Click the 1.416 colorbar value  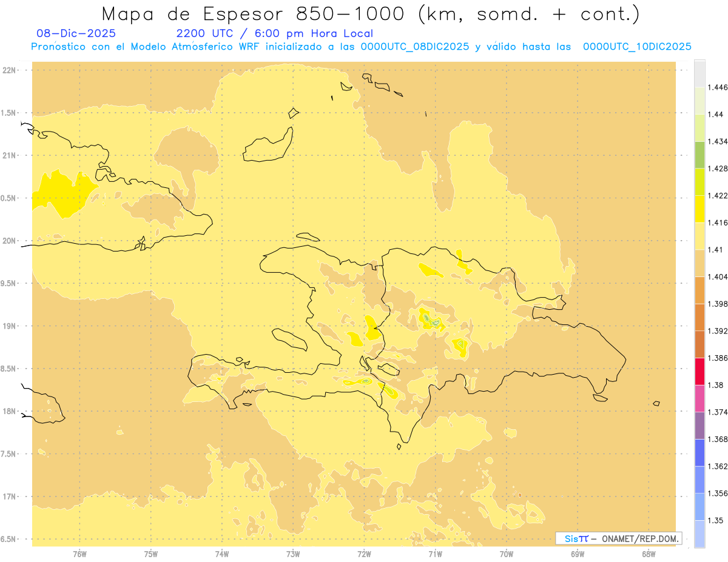click(717, 222)
